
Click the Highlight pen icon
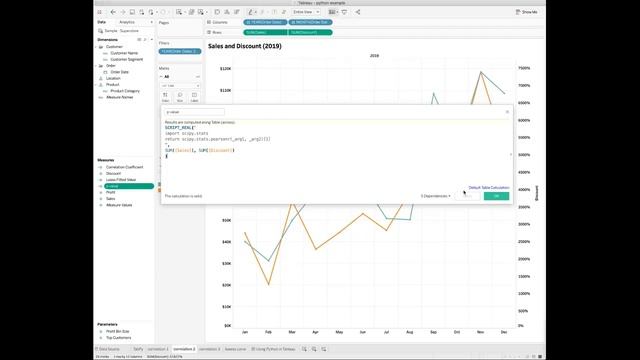(251, 12)
